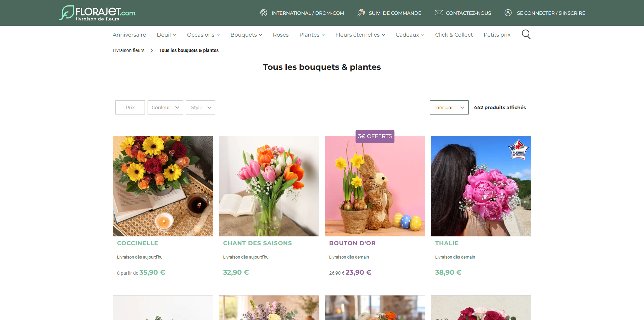Expand the Deuil menu
Screen dimensions: 644x320
[166, 35]
